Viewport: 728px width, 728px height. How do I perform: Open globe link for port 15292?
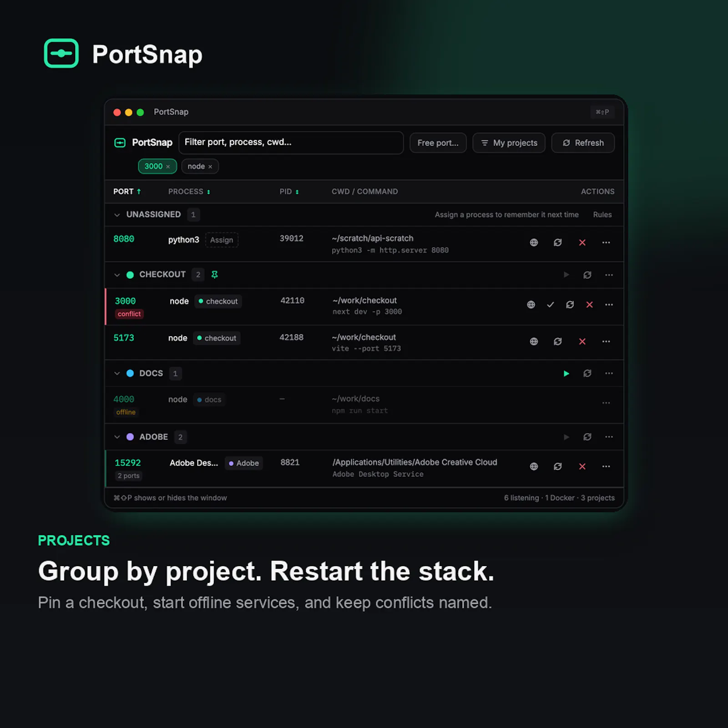tap(534, 466)
